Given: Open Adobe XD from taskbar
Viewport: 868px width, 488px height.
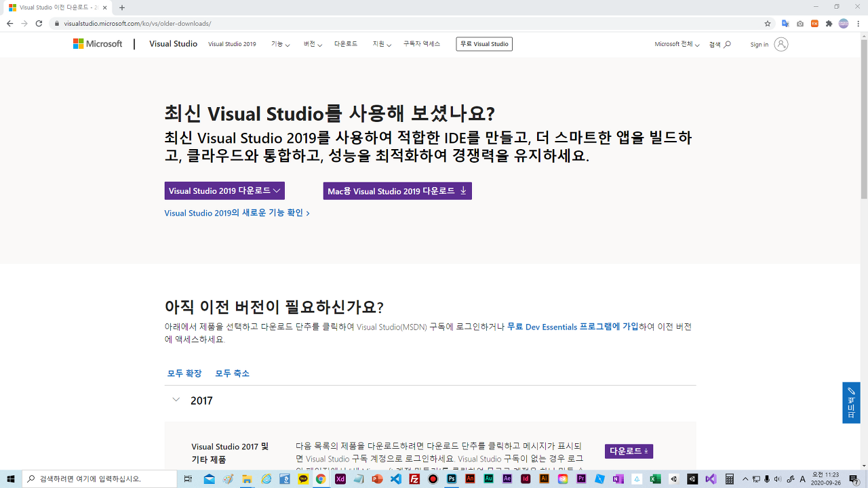Looking at the screenshot, I should click(x=340, y=479).
